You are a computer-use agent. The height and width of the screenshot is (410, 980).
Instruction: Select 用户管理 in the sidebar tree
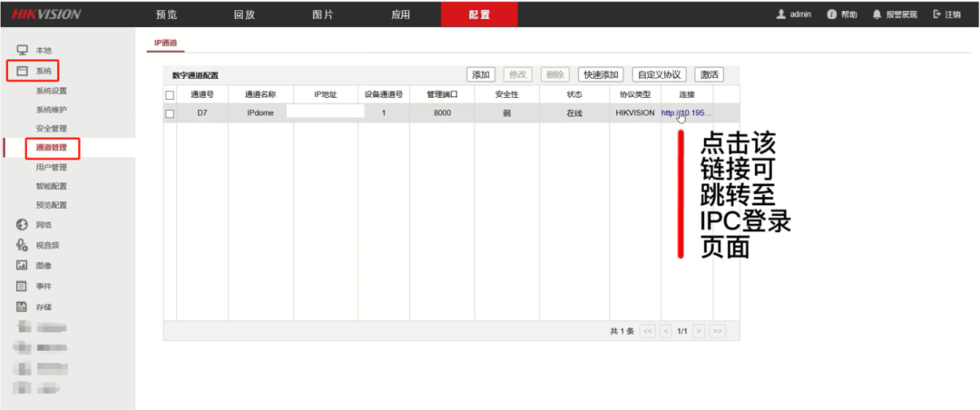coord(51,167)
